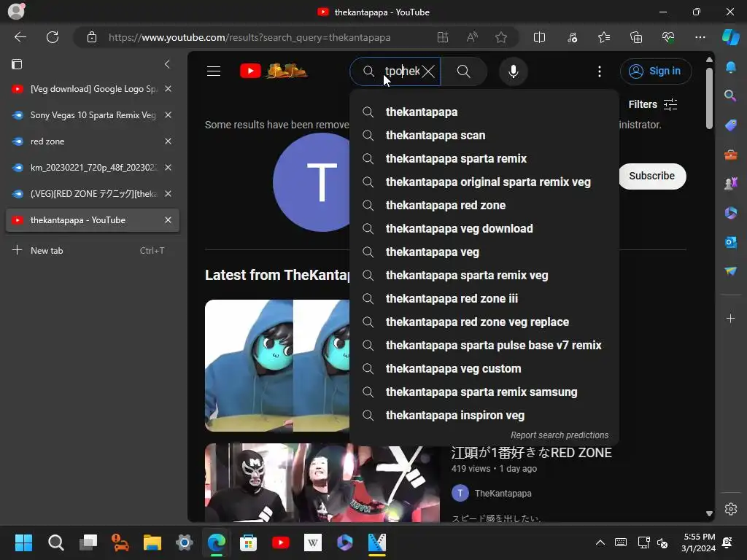Click the address bar URL
The width and height of the screenshot is (747, 560).
tap(249, 37)
